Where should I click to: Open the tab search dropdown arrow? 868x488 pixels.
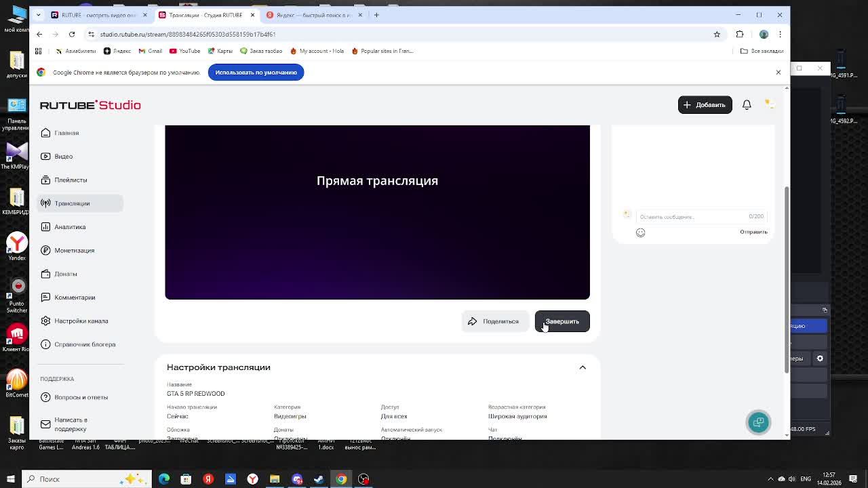pos(37,15)
